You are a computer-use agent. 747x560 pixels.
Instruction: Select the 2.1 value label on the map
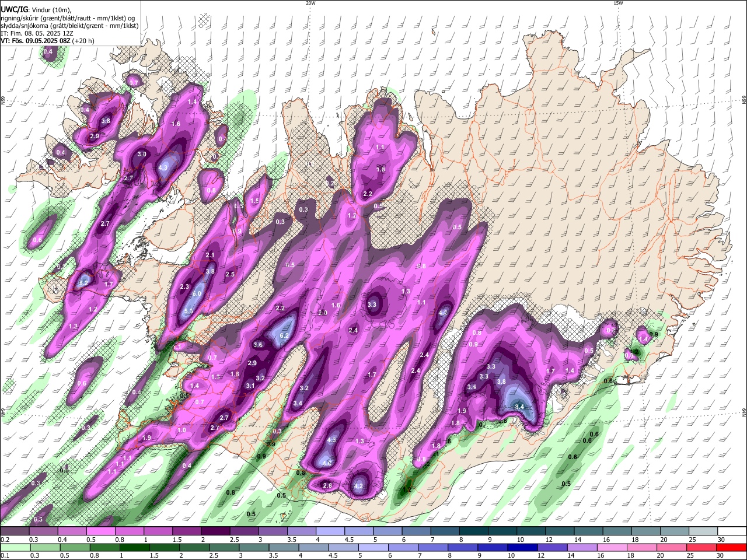tap(210, 255)
